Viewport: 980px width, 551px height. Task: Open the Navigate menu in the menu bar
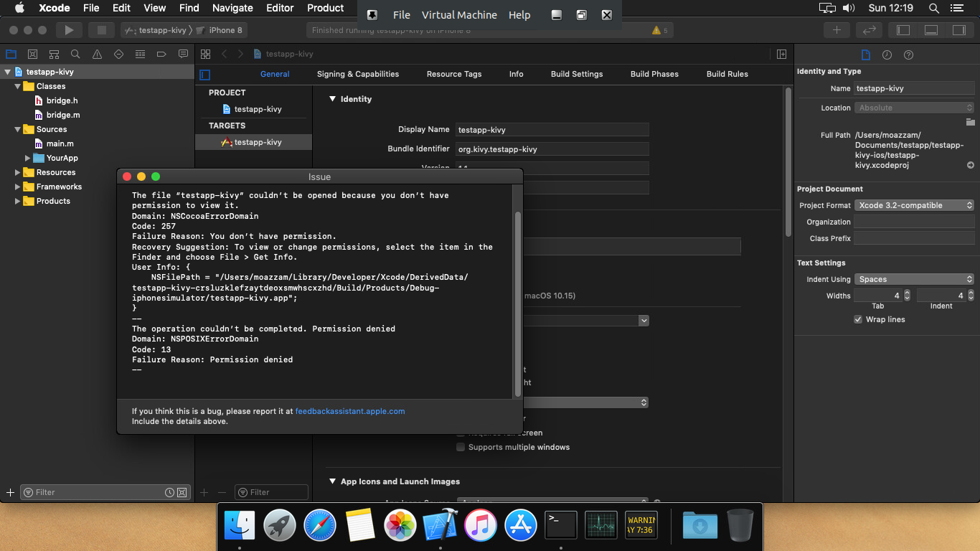pos(232,8)
